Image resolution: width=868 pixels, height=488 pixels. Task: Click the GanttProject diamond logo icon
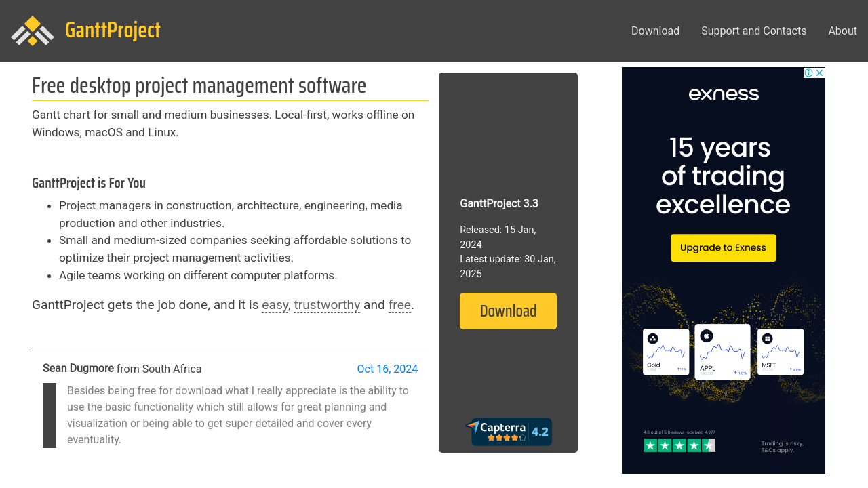point(33,30)
